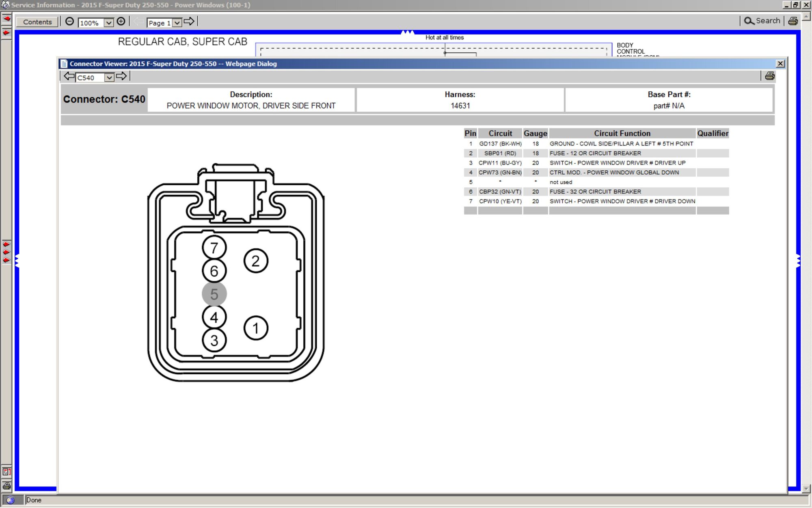Select pin 5 in connector diagram
Screen dimensions: 812x508
click(x=214, y=294)
